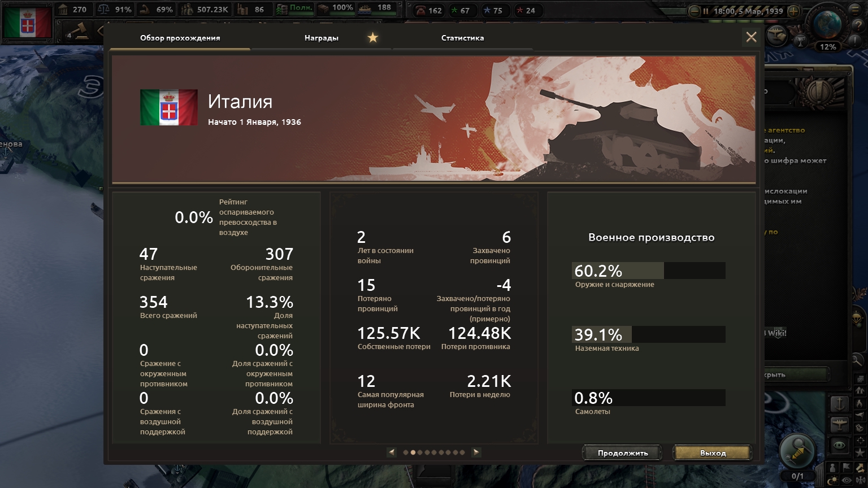Click the 47 Наступательные сражения value

(149, 254)
